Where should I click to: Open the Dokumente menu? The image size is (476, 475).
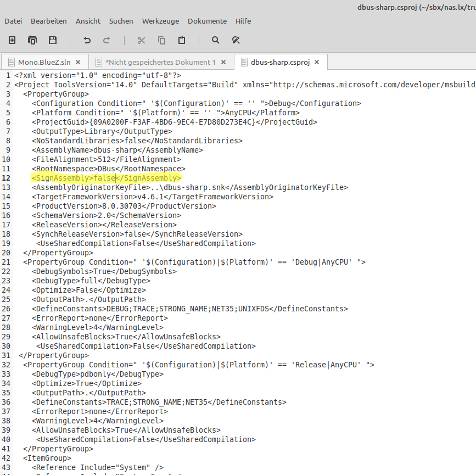click(x=208, y=21)
